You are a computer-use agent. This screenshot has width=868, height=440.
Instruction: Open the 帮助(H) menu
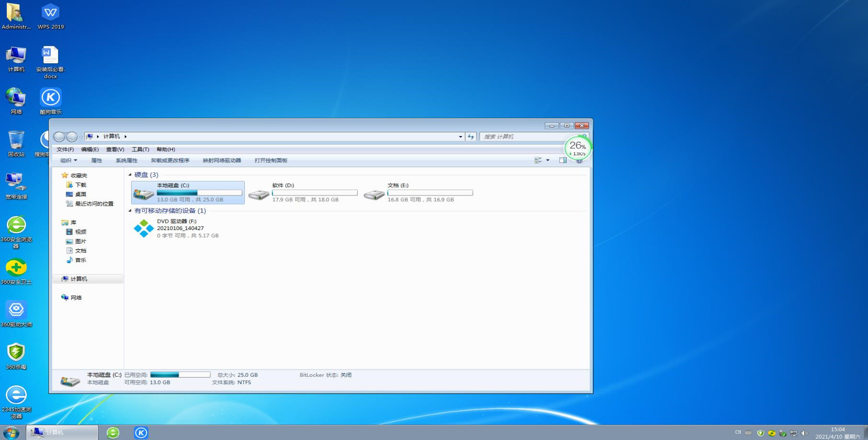point(166,149)
